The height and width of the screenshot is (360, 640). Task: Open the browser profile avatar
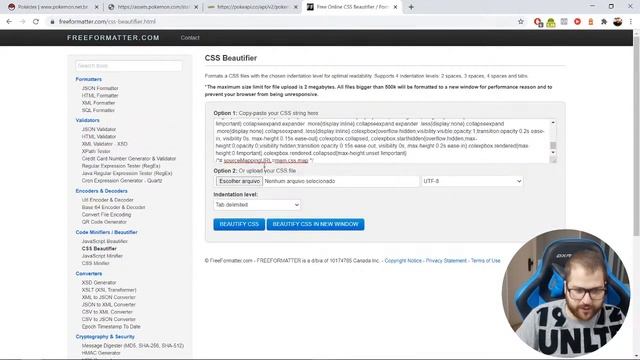[618, 22]
